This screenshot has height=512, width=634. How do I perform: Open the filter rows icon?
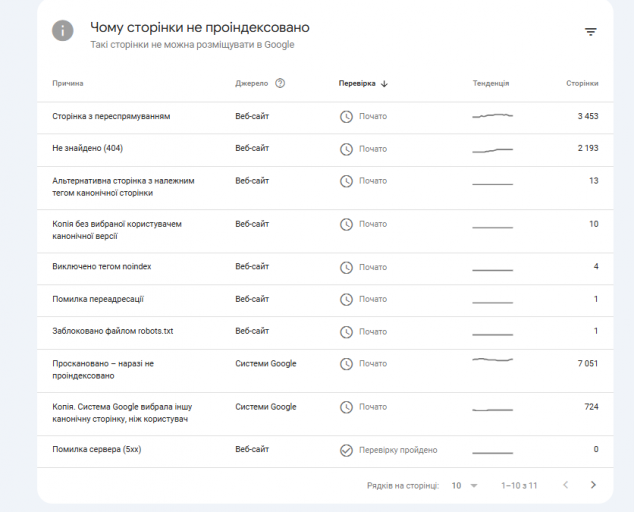[591, 32]
